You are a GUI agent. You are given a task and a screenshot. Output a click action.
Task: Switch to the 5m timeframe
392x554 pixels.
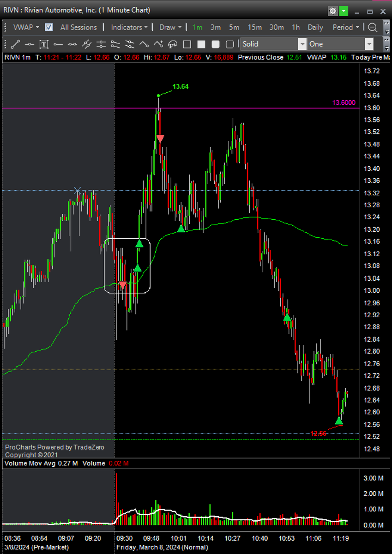pos(234,27)
